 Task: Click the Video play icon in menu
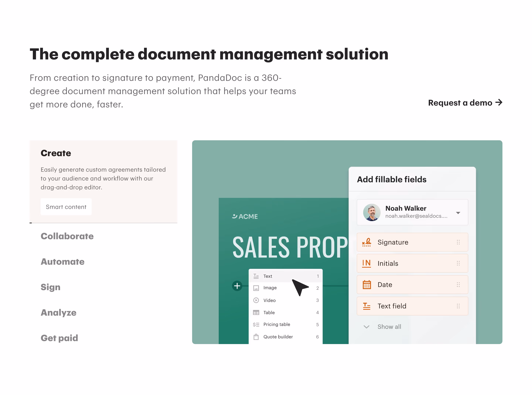(x=256, y=300)
